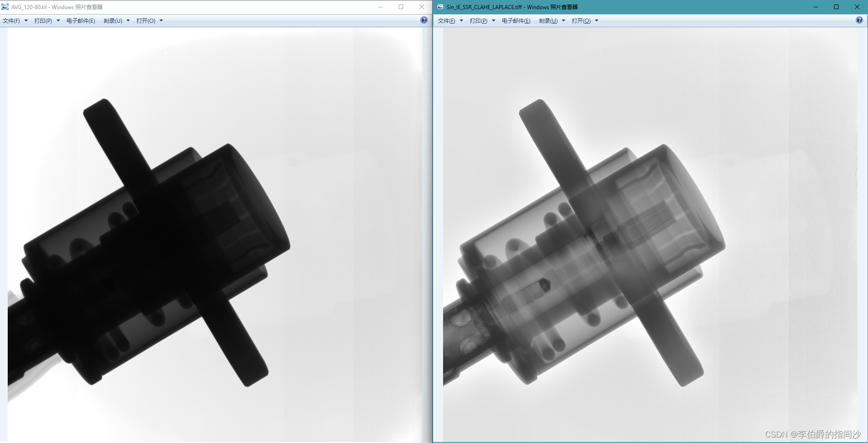
Task: Click the AVG_120-80.tif window title bar text
Action: tap(57, 7)
